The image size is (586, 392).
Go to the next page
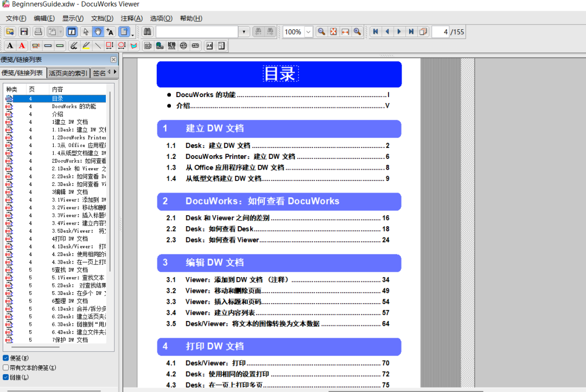[x=399, y=32]
